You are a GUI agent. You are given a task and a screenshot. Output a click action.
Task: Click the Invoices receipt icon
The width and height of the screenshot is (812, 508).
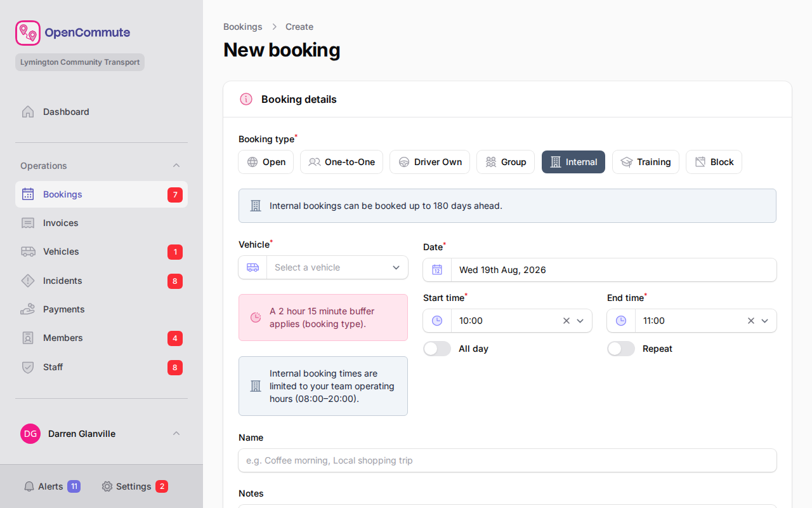tap(28, 223)
